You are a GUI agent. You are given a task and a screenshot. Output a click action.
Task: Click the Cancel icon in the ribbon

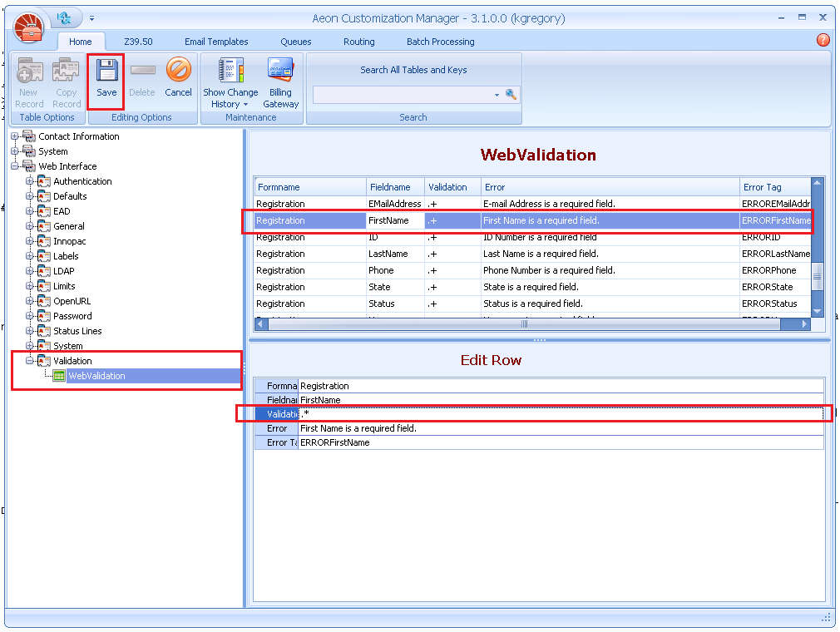(178, 71)
